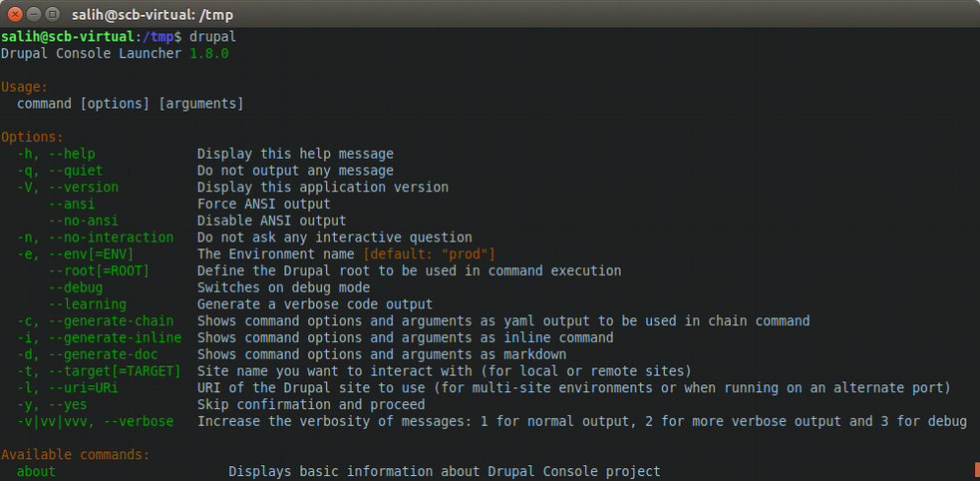Click the orange scrollbar thumb
Viewport: 980px width, 481px height.
point(977,471)
